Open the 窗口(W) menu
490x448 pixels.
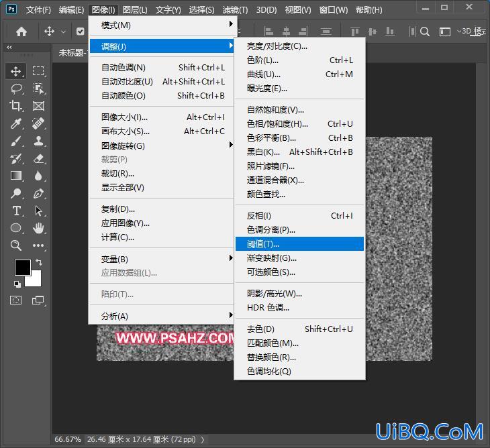click(333, 10)
